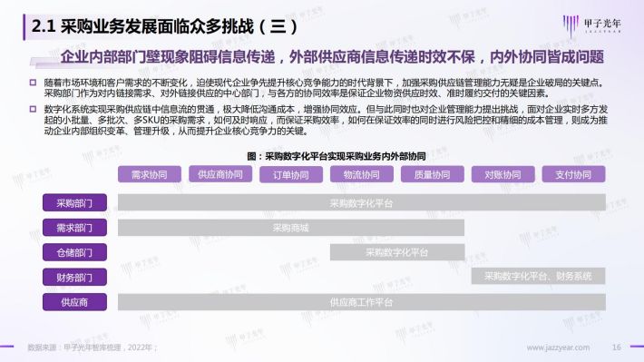Click the 供应商工作平台 gray bar

[x=361, y=302]
